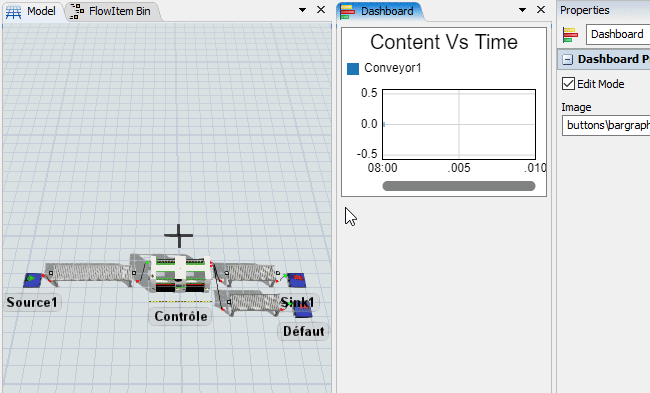Toggle the Edit Mode checkbox

pos(568,84)
